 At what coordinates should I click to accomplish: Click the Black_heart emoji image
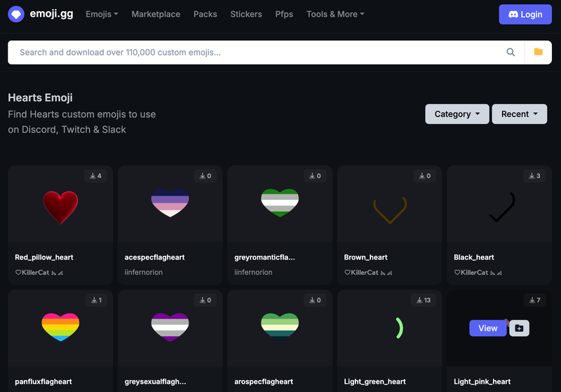click(x=502, y=207)
